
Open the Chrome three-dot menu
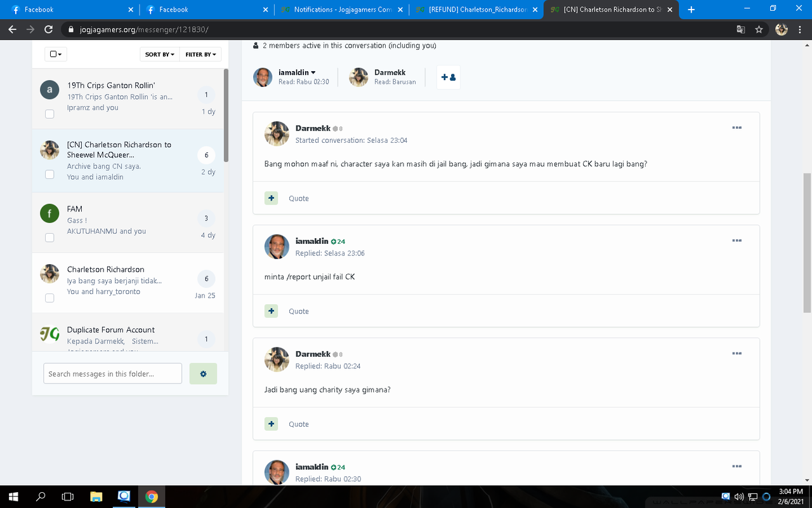coord(800,29)
